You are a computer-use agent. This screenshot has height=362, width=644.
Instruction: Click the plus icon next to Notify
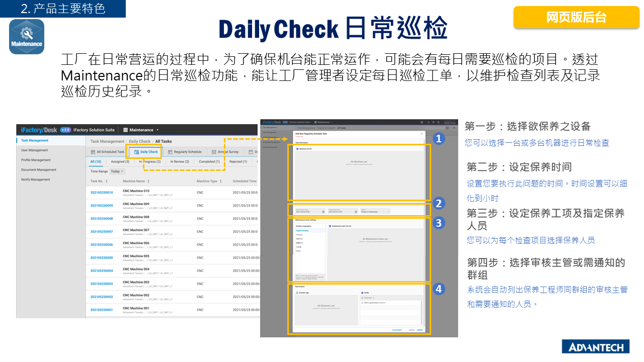click(x=362, y=293)
